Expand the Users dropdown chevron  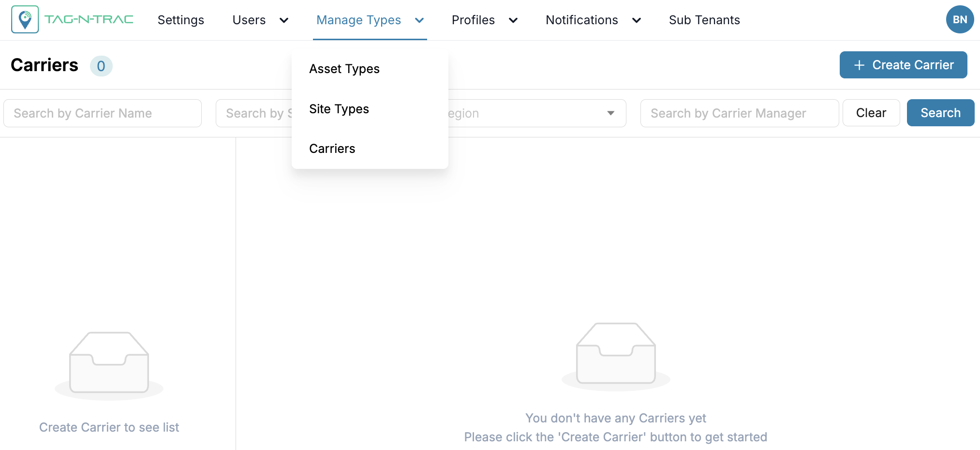pyautogui.click(x=284, y=20)
